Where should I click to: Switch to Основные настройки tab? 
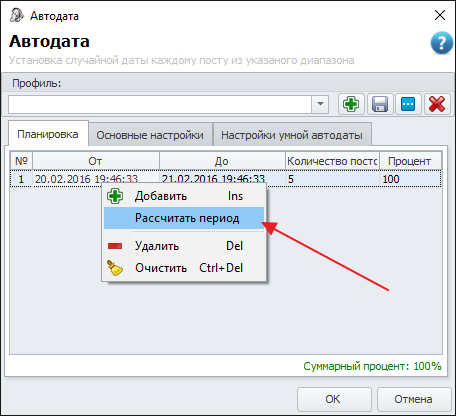pyautogui.click(x=150, y=135)
